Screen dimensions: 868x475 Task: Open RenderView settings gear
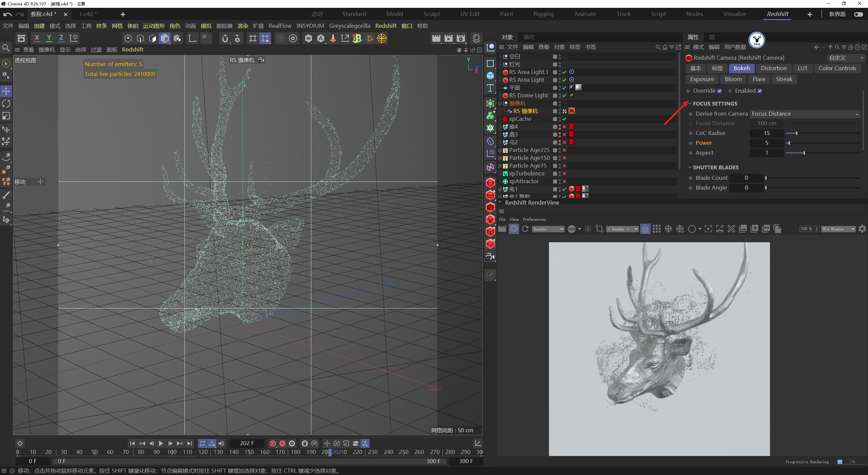coord(862,229)
